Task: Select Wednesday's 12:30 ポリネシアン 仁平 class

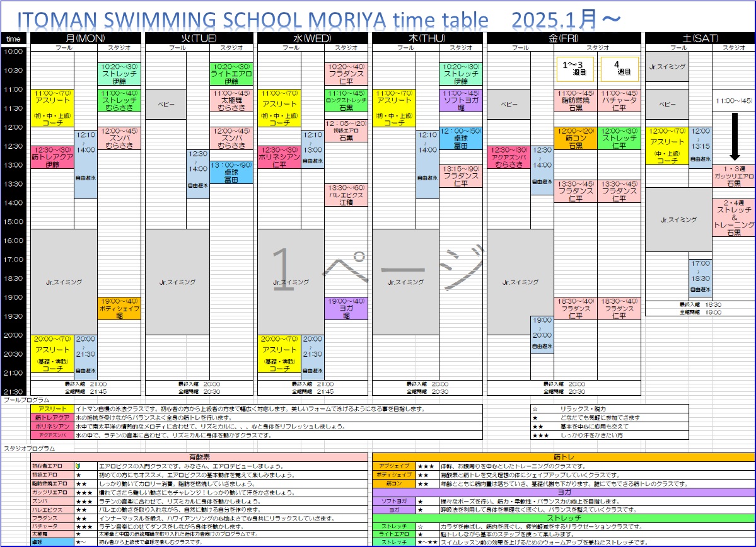Action: (279, 157)
